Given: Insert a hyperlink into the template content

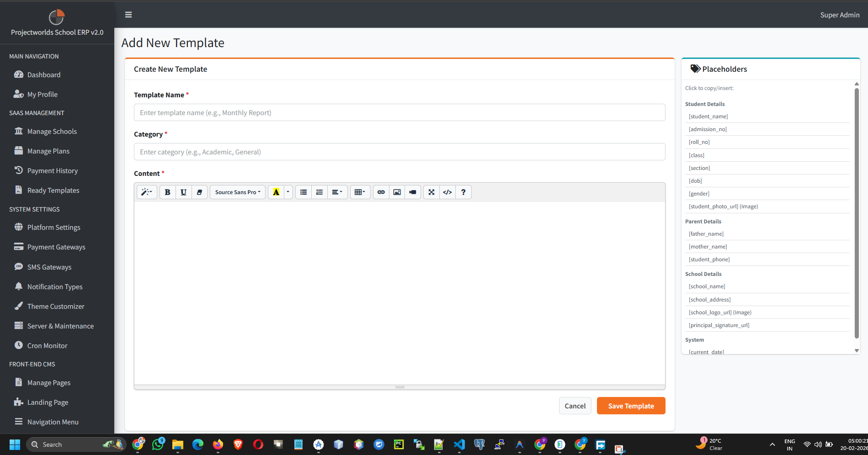Looking at the screenshot, I should (x=381, y=192).
